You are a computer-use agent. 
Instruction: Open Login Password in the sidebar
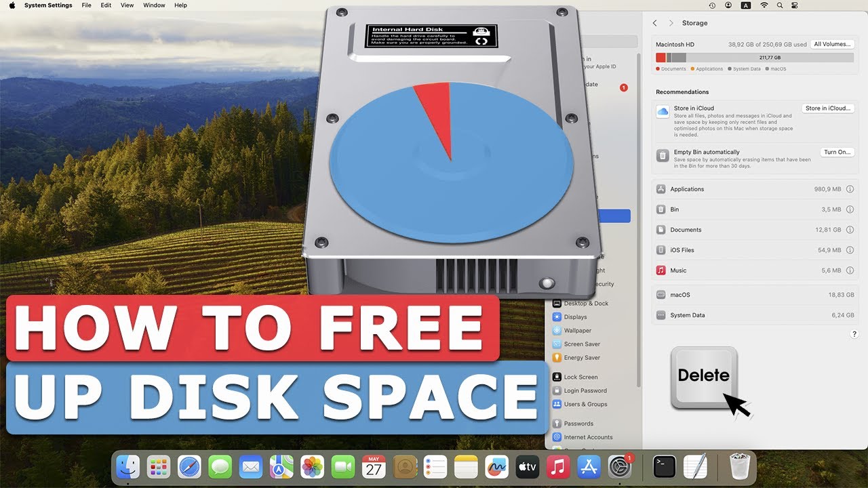580,391
